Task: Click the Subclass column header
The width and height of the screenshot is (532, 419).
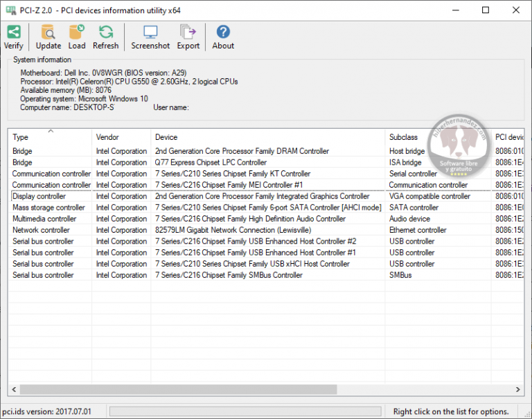Action: point(436,137)
